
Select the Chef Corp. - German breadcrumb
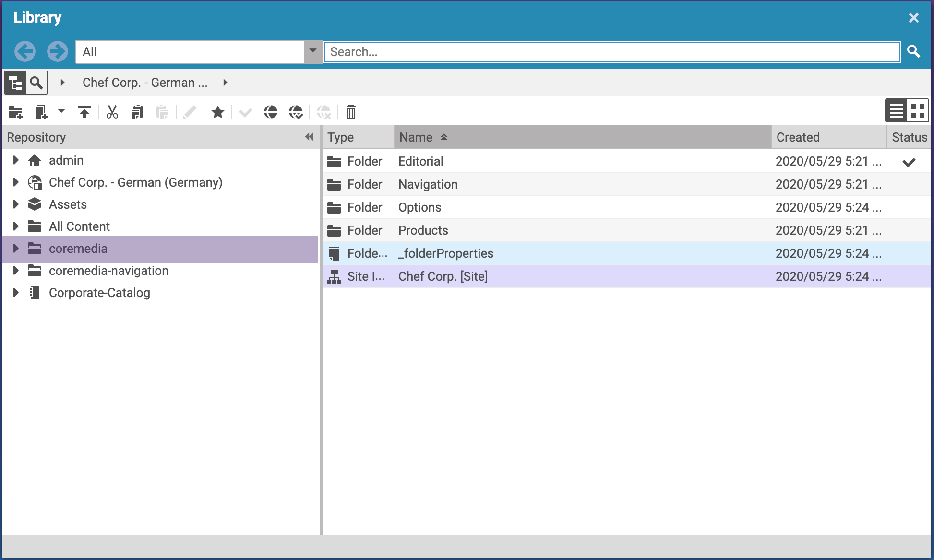pyautogui.click(x=145, y=83)
